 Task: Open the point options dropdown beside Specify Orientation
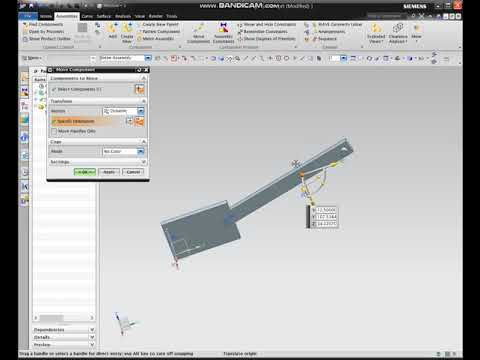coord(129,121)
